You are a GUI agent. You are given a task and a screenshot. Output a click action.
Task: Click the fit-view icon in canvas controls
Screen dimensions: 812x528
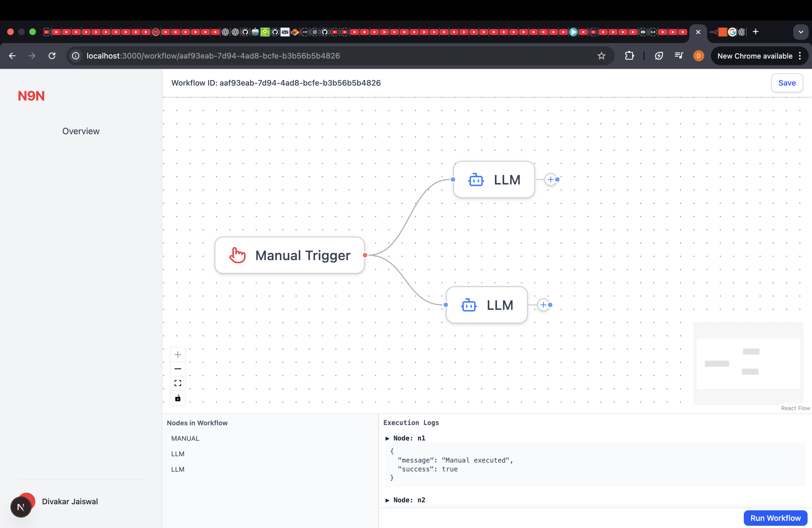pyautogui.click(x=178, y=383)
